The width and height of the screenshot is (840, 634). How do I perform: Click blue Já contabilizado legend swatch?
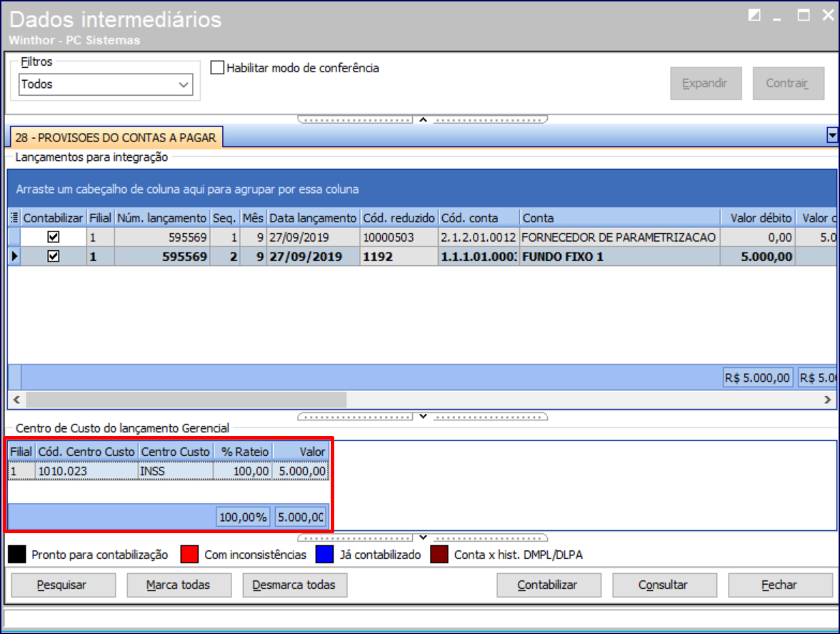point(324,554)
